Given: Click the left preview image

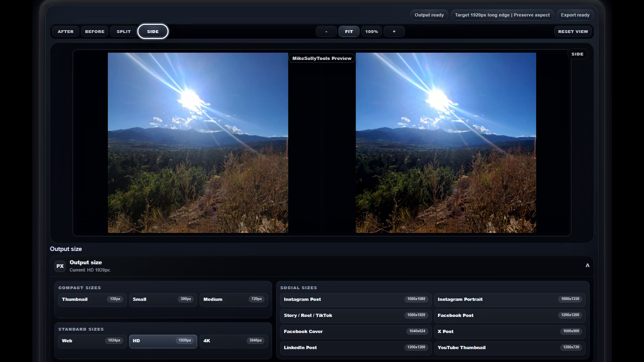Looking at the screenshot, I should point(198,143).
